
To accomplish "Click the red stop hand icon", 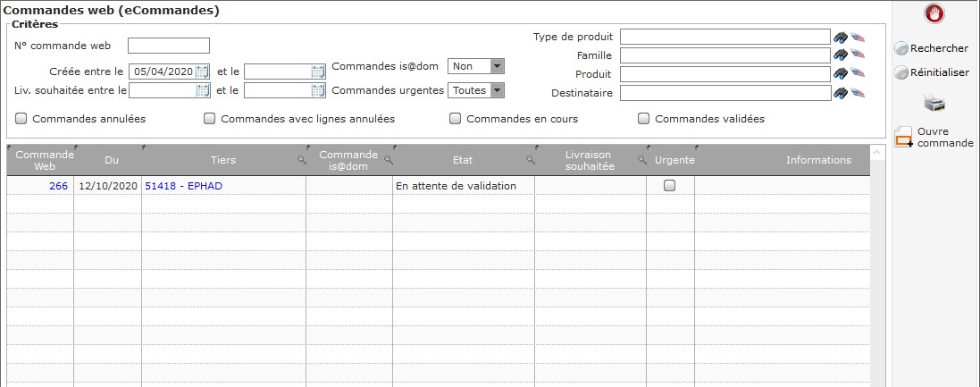I will click(x=934, y=13).
